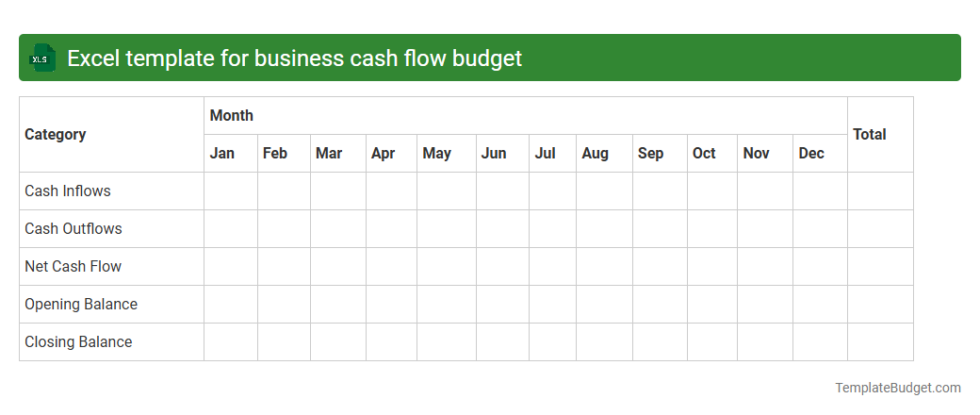Click the Opening Balance cell for Feb

(x=284, y=305)
